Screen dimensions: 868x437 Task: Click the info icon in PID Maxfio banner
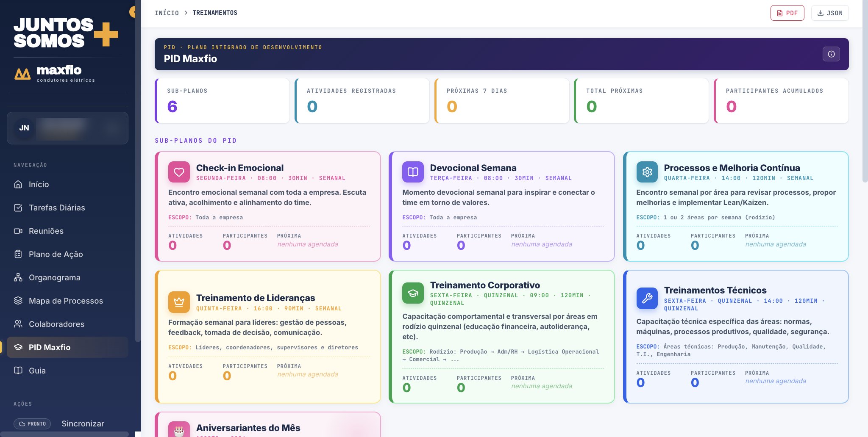tap(831, 54)
